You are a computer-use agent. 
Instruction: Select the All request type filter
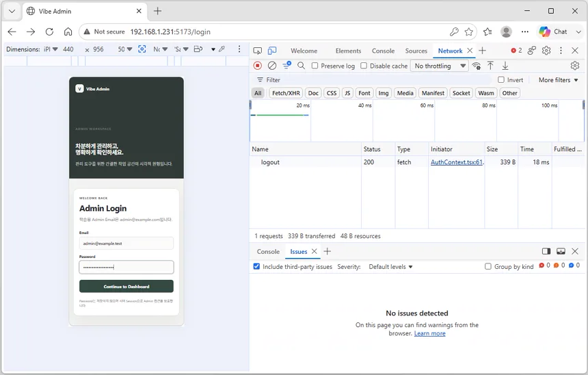(x=258, y=93)
